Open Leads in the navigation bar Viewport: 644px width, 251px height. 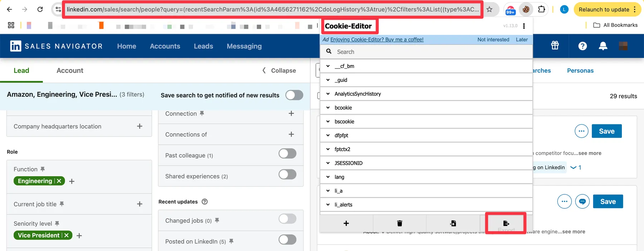[x=203, y=46]
